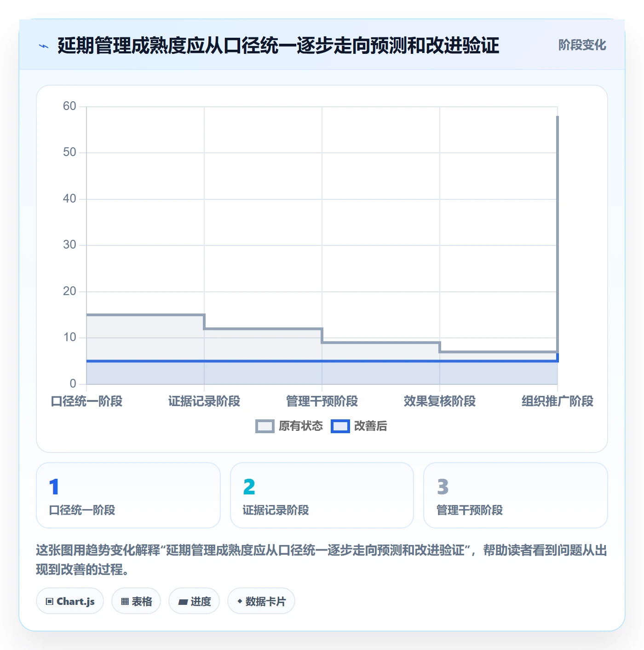Viewport: 644px width, 650px height.
Task: Click the bar icon in the 进度 tag
Action: click(x=183, y=602)
